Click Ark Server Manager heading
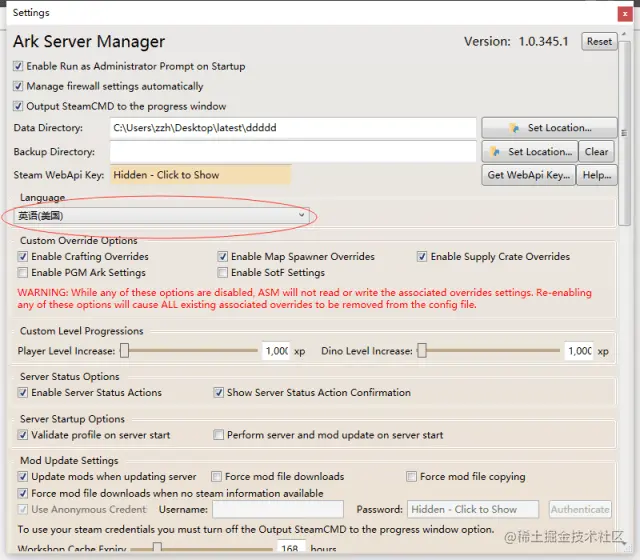 [x=89, y=42]
